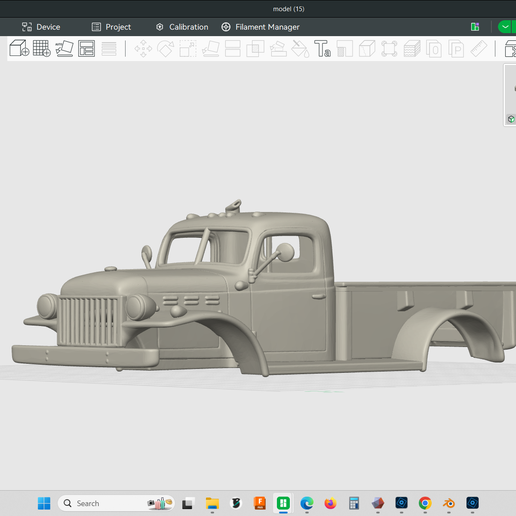Expand the green slice dropdown button

(x=506, y=27)
